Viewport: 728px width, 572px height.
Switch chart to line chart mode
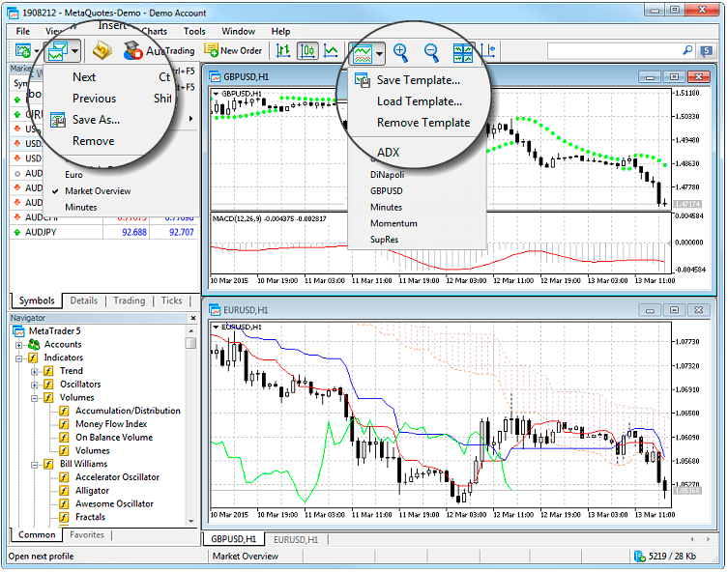tap(331, 50)
